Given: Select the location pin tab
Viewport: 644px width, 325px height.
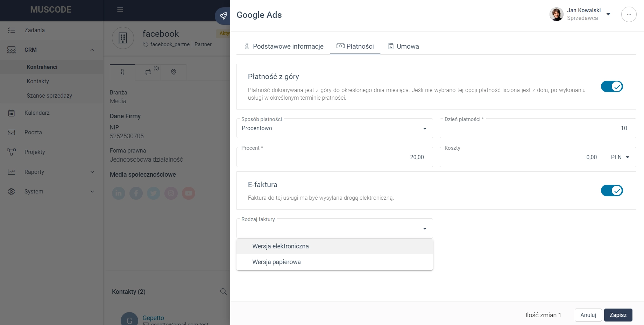Looking at the screenshot, I should 174,72.
